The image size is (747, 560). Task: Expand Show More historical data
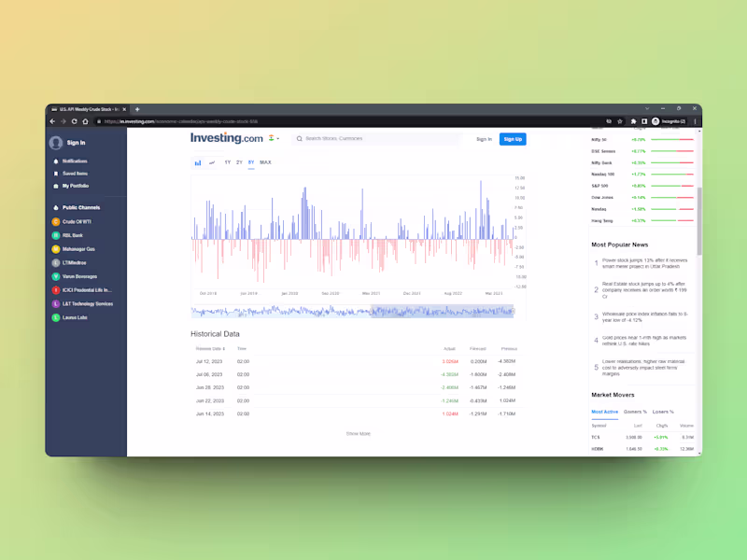point(359,432)
